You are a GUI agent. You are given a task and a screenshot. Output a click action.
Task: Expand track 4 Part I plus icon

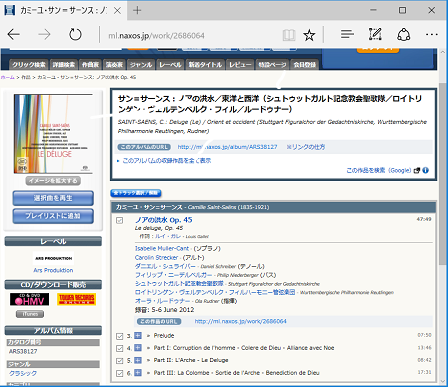138,348
